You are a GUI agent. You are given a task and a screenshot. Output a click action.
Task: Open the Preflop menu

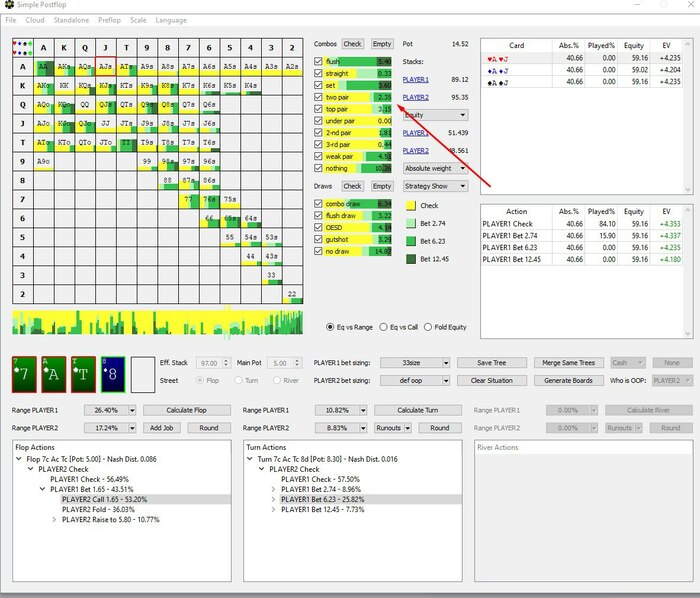point(109,20)
